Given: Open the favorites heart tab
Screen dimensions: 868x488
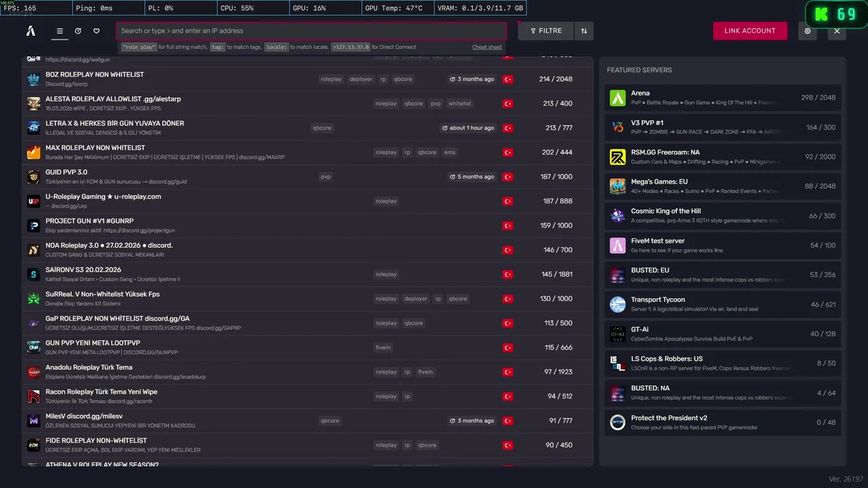Looking at the screenshot, I should 96,31.
